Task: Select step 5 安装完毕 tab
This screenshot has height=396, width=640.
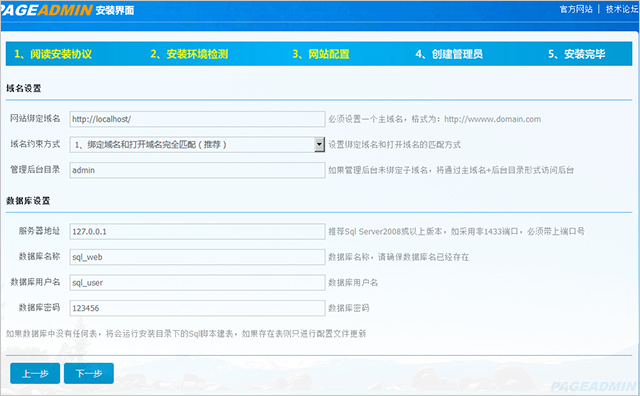Action: (x=576, y=54)
